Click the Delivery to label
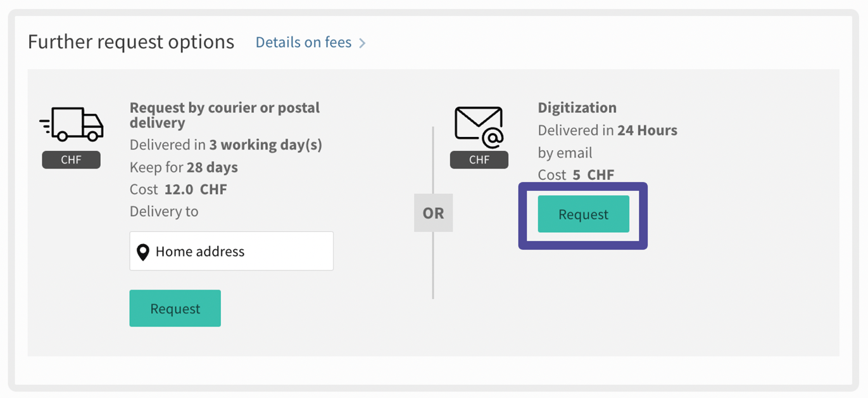The image size is (868, 398). 164,212
